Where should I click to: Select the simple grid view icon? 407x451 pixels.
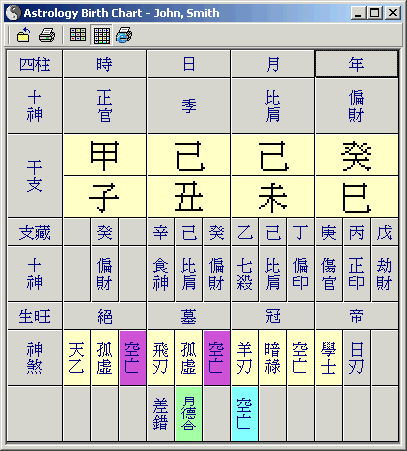tap(78, 35)
